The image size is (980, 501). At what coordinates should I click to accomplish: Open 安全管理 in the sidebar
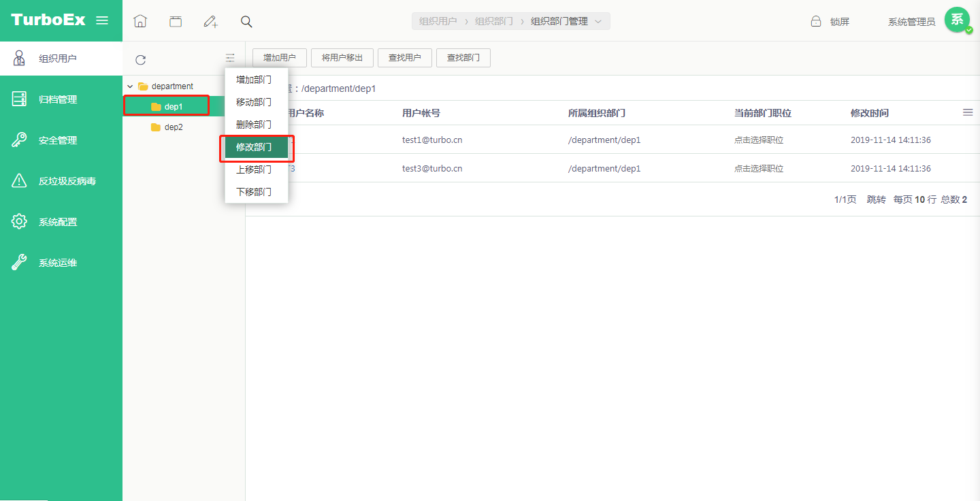pos(58,140)
